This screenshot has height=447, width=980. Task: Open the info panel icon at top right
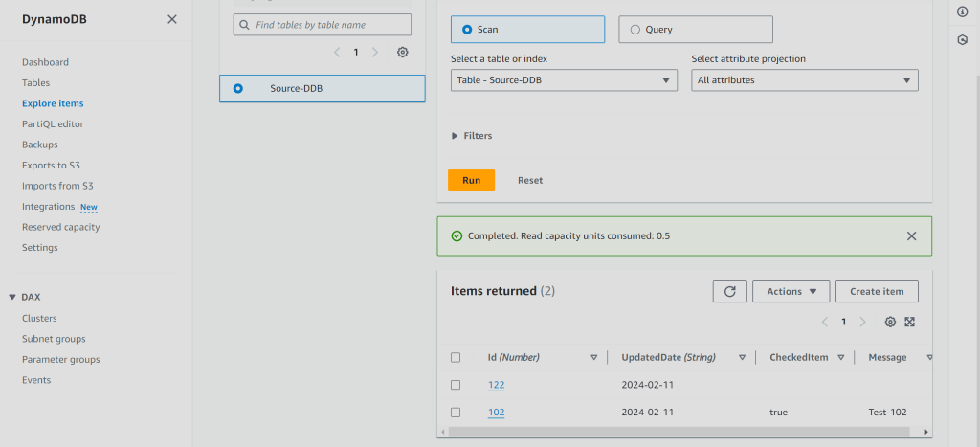(963, 11)
